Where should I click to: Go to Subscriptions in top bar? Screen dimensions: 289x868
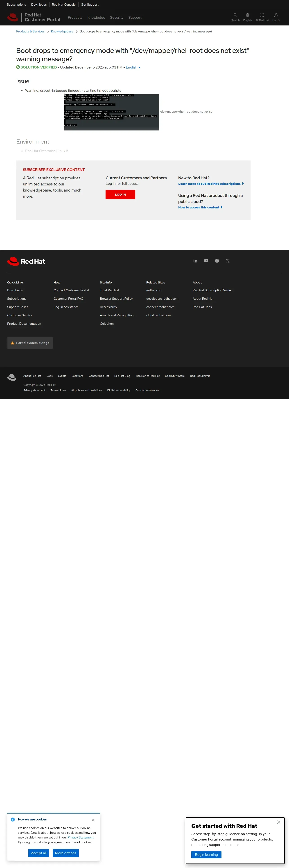tap(16, 5)
